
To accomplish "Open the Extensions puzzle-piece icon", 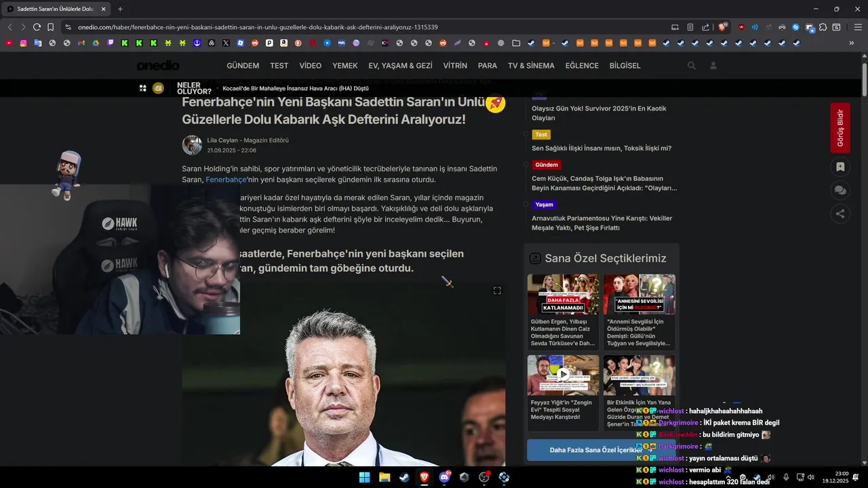I will tap(823, 27).
